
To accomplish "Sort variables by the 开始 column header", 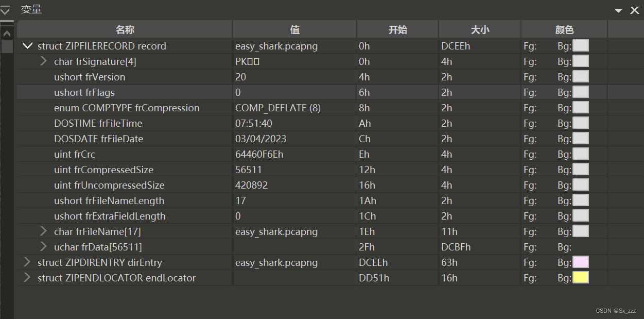I will (x=397, y=29).
